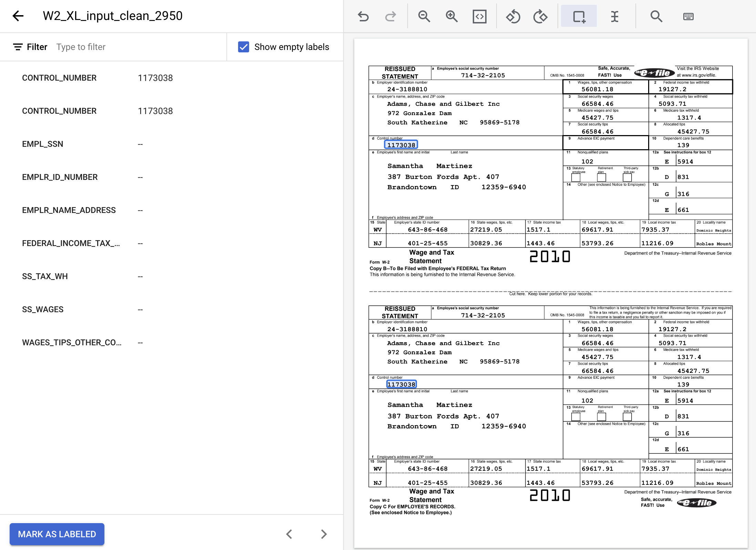Image resolution: width=756 pixels, height=550 pixels.
Task: Uncheck Show empty labels
Action: click(x=243, y=47)
